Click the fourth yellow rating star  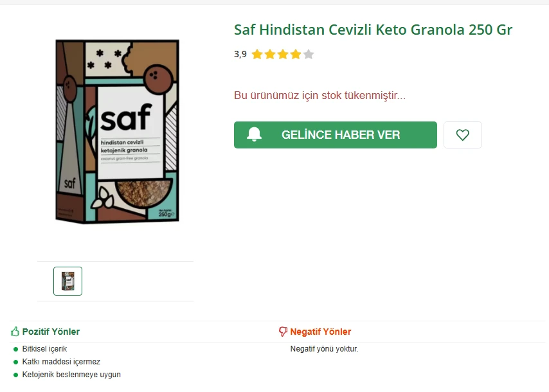pyautogui.click(x=296, y=54)
